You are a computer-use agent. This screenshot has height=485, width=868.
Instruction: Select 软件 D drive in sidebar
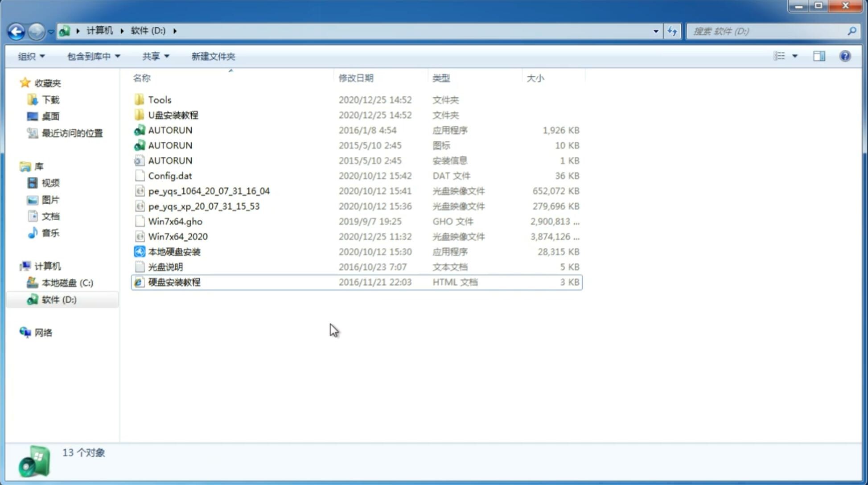[58, 299]
